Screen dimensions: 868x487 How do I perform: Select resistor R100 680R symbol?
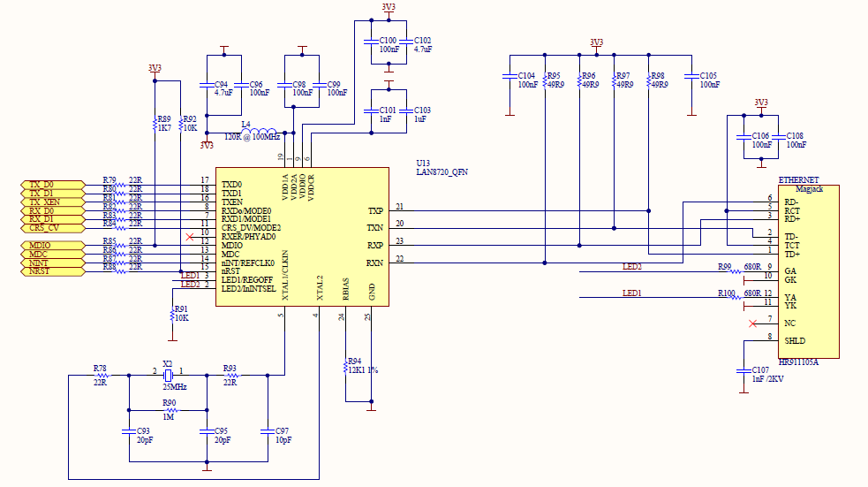click(x=736, y=298)
